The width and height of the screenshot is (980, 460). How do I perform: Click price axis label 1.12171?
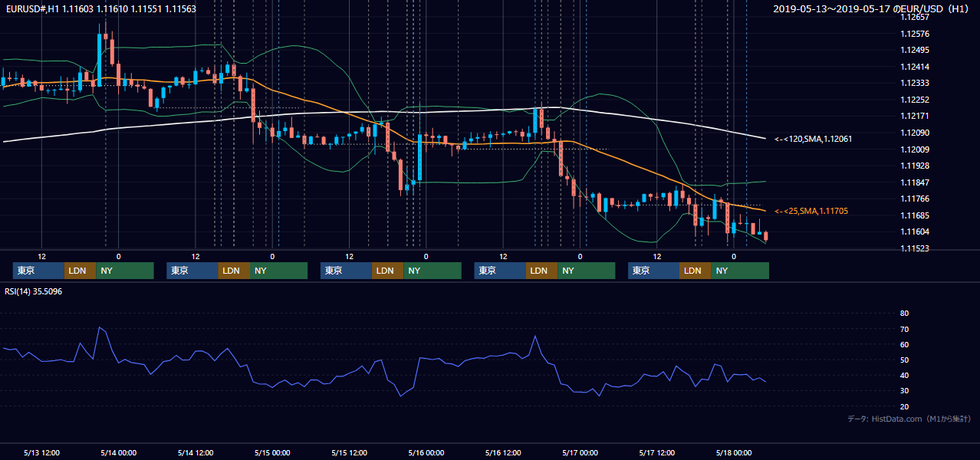point(914,116)
